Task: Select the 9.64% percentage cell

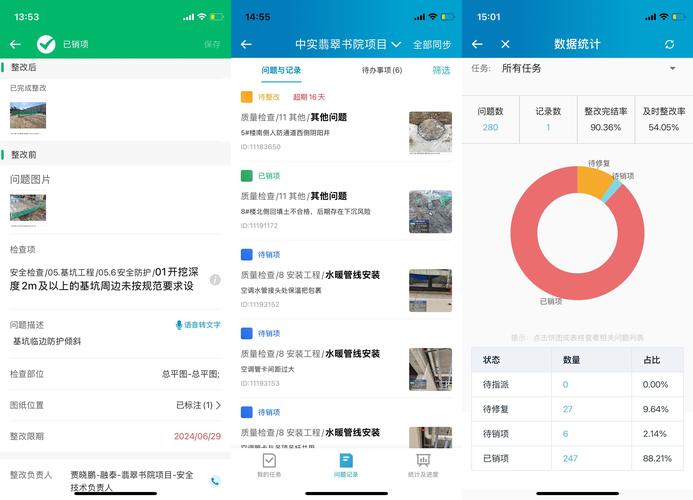Action: pos(657,409)
